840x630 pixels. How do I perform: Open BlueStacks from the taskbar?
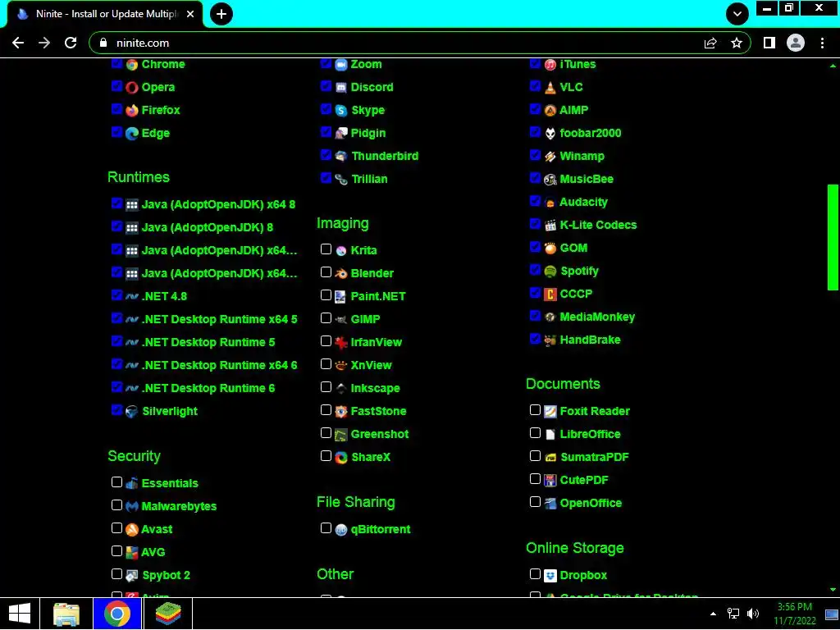click(x=168, y=614)
